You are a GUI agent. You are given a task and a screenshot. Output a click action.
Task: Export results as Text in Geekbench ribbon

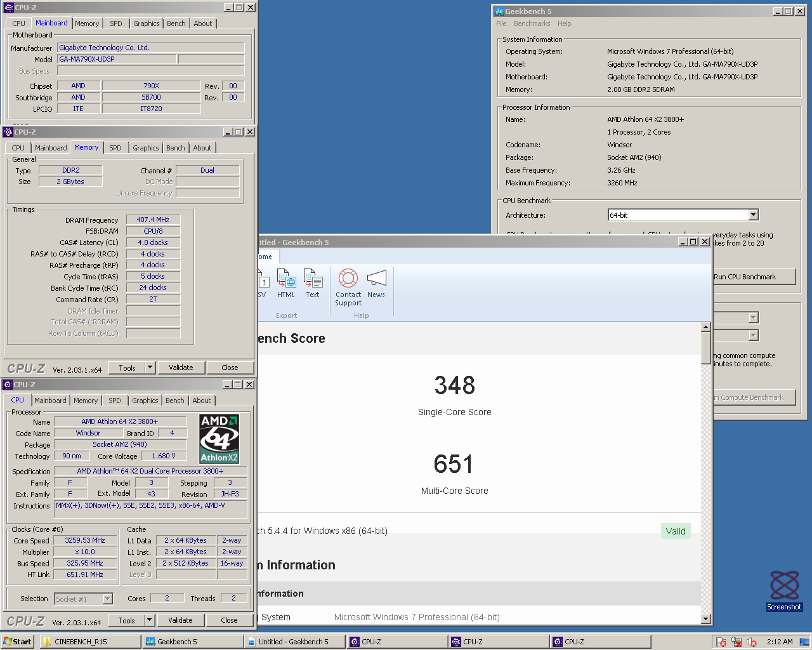pos(313,283)
